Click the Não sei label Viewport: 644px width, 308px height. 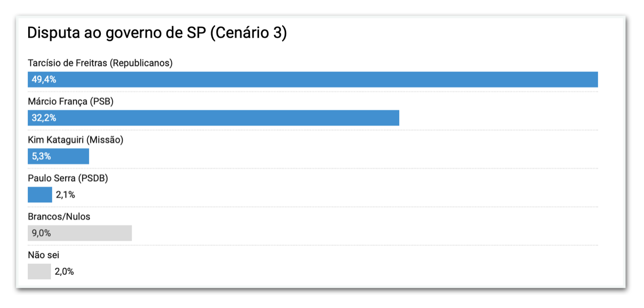44,255
